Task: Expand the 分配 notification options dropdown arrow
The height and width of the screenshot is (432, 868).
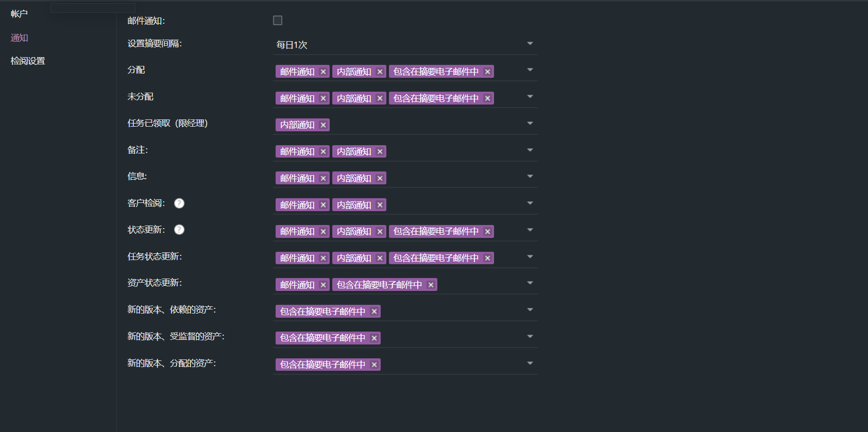Action: 530,70
